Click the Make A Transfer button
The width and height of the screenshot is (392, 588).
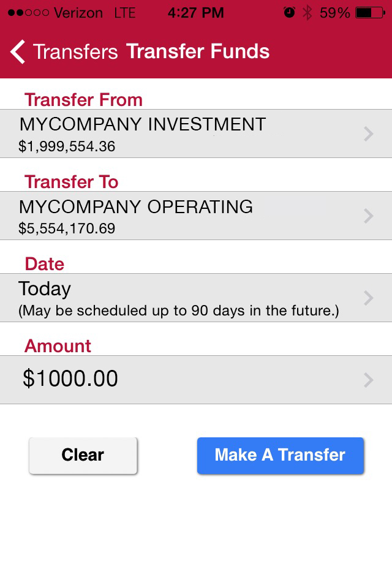click(280, 455)
